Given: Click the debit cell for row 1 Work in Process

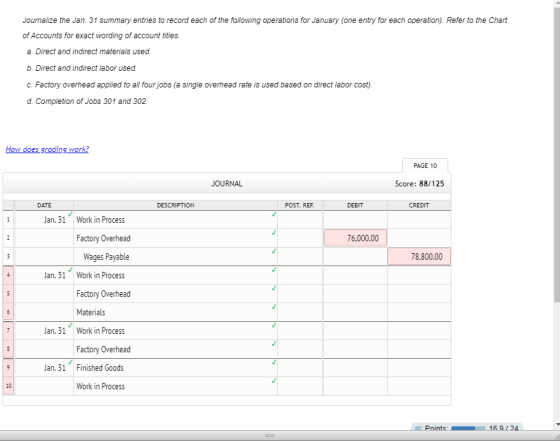Looking at the screenshot, I should coord(355,220).
